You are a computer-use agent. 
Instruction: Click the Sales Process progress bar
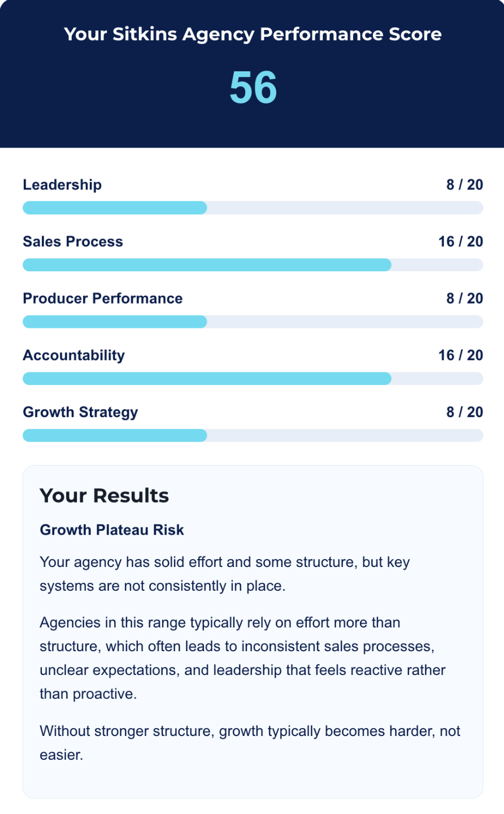pyautogui.click(x=253, y=265)
